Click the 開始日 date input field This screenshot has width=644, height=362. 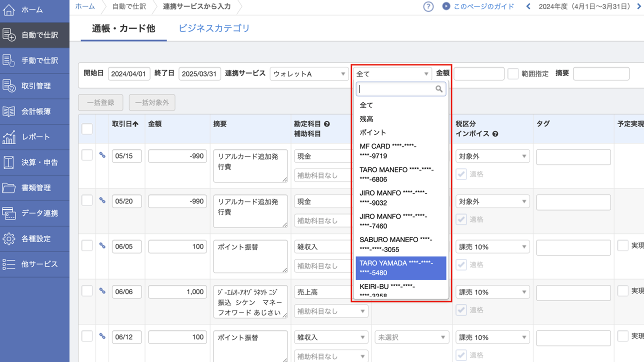click(x=129, y=74)
